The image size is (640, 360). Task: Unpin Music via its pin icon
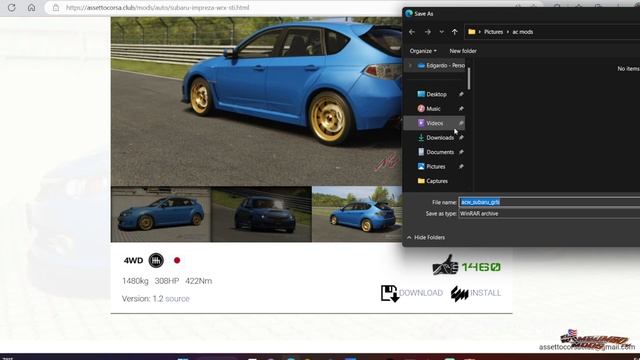(461, 109)
